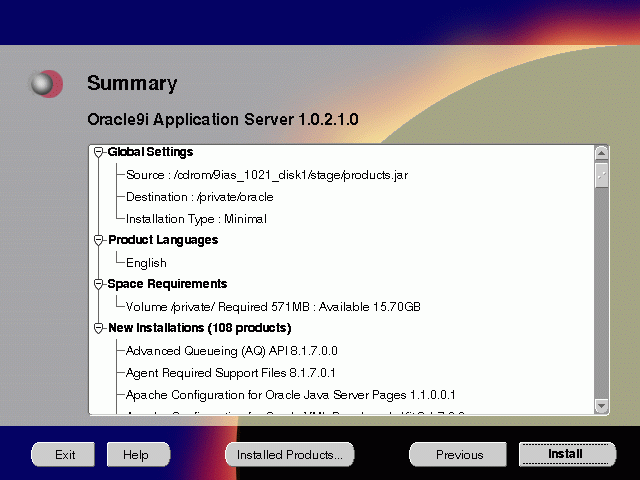Select the Volume /private/ space row
The width and height of the screenshot is (640, 480).
tap(273, 307)
